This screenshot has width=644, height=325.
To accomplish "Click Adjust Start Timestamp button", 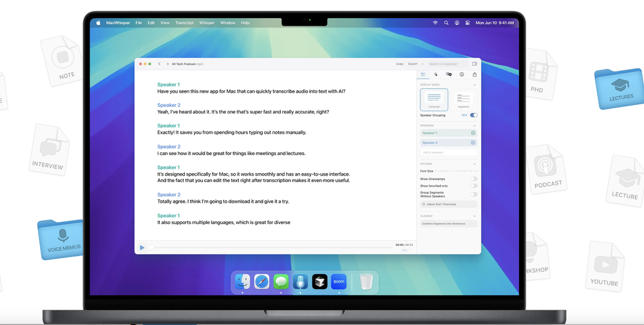I will pyautogui.click(x=448, y=205).
